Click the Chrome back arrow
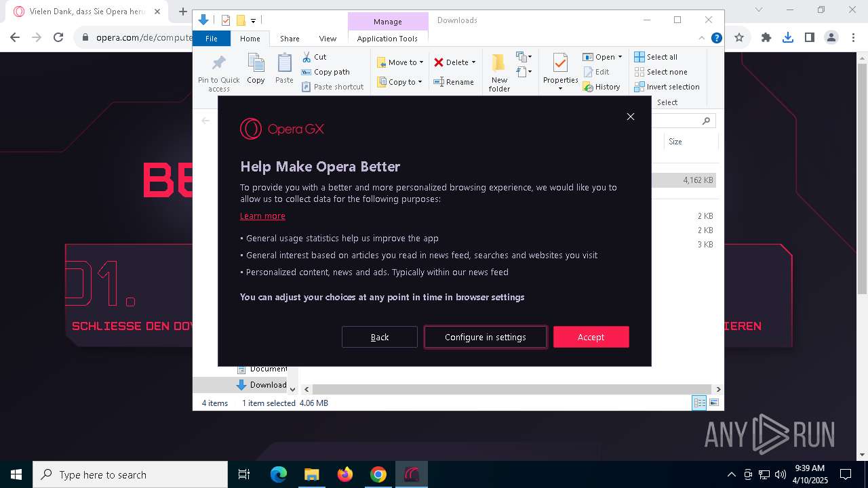868x488 pixels. tap(15, 37)
